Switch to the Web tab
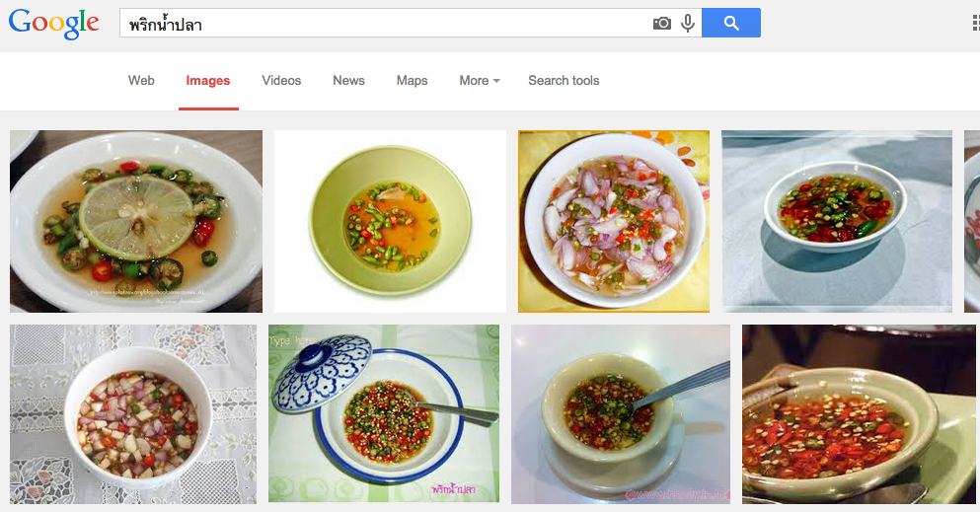The height and width of the screenshot is (512, 980). tap(141, 81)
